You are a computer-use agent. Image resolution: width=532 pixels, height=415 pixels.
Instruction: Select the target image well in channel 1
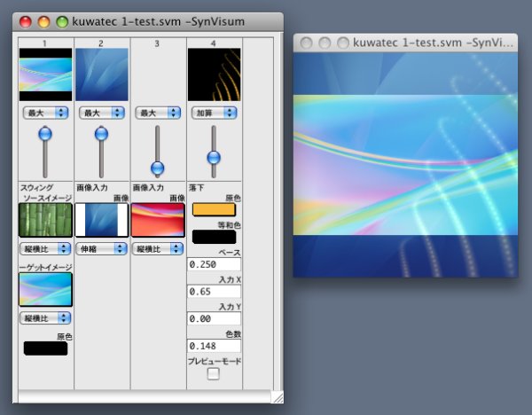click(45, 289)
